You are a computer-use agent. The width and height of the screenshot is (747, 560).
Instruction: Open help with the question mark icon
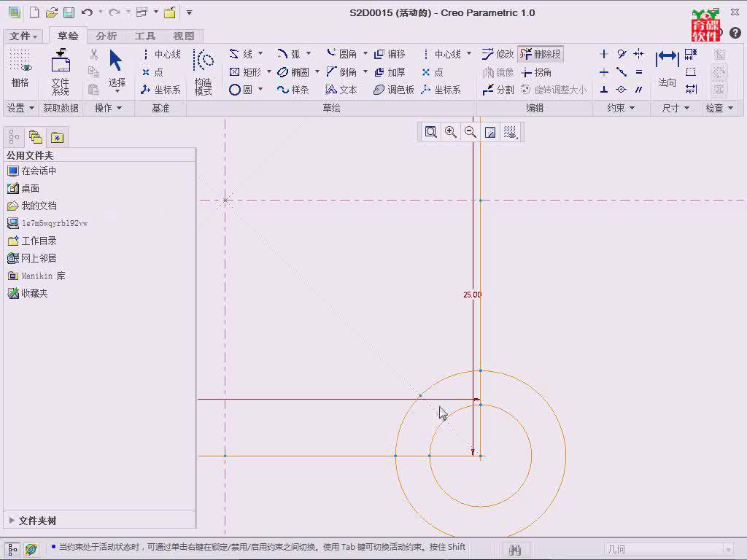coord(735,33)
